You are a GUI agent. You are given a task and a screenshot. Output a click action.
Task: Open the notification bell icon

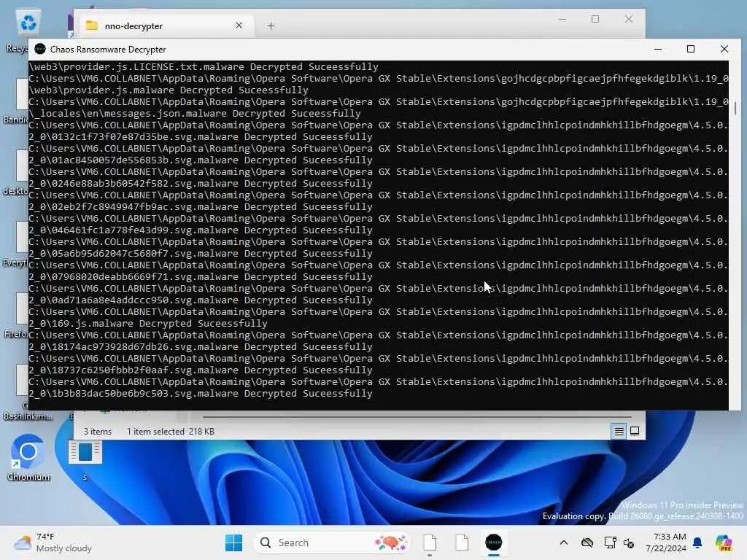[x=697, y=542]
